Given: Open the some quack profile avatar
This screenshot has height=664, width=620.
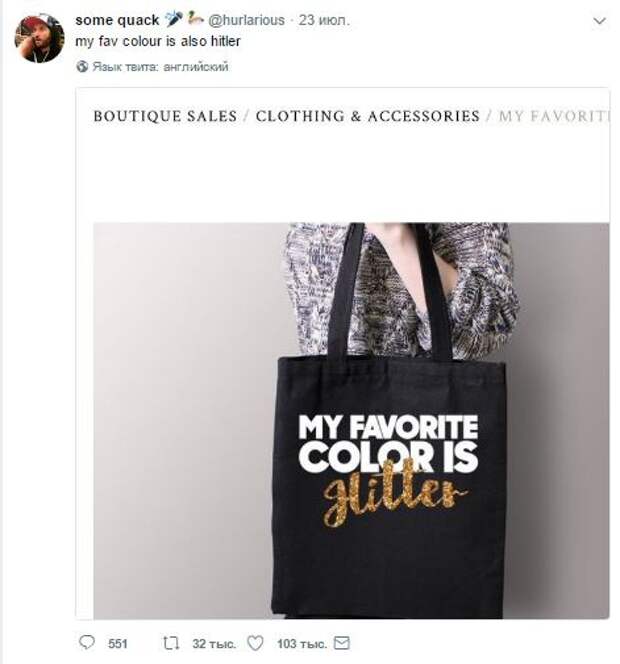Looking at the screenshot, I should point(40,40).
